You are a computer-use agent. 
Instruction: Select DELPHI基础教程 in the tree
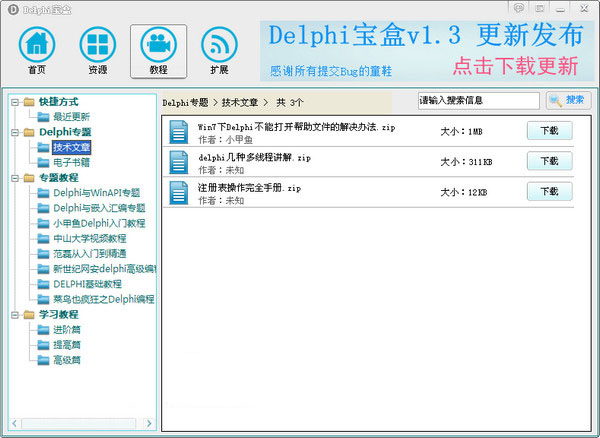click(x=87, y=284)
